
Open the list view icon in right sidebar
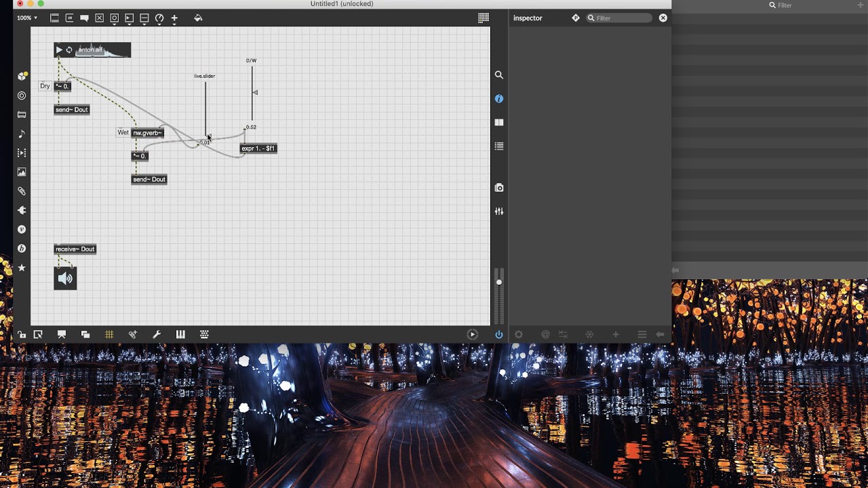pyautogui.click(x=499, y=146)
